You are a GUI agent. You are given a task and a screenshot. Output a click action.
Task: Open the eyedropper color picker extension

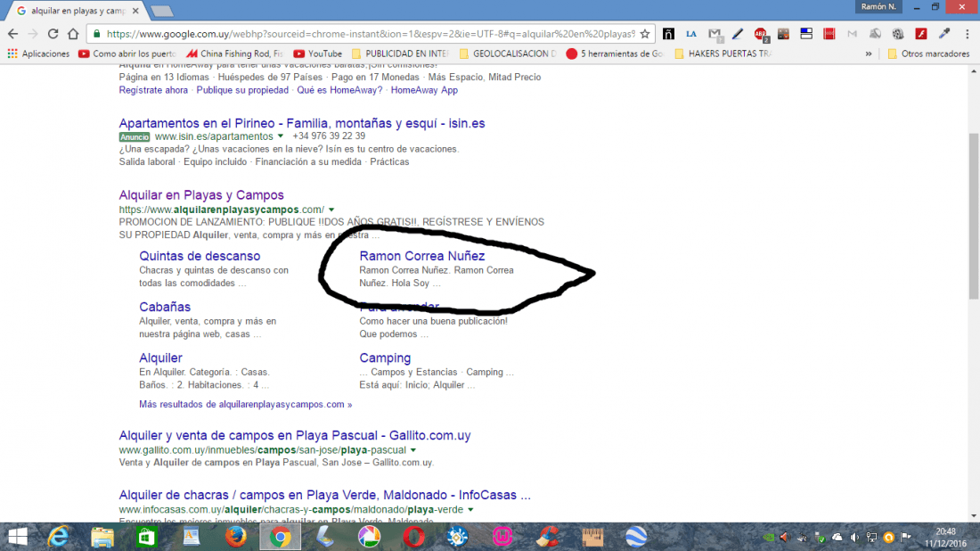point(944,34)
